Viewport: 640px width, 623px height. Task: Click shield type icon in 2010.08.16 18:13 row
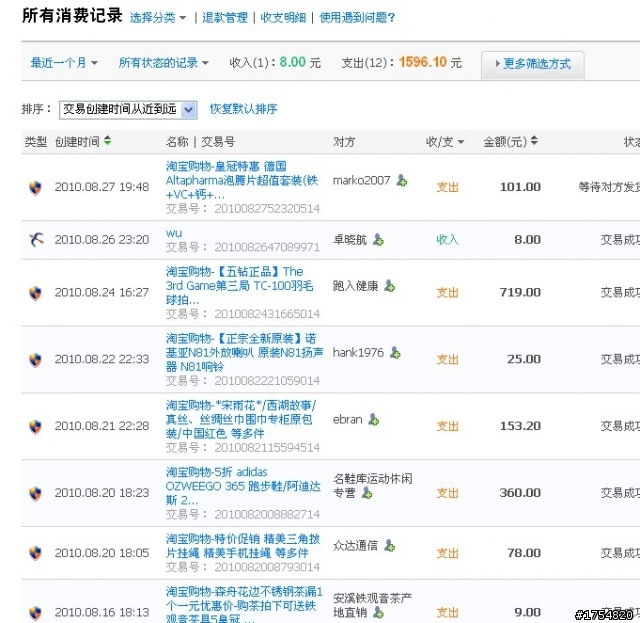click(x=36, y=612)
